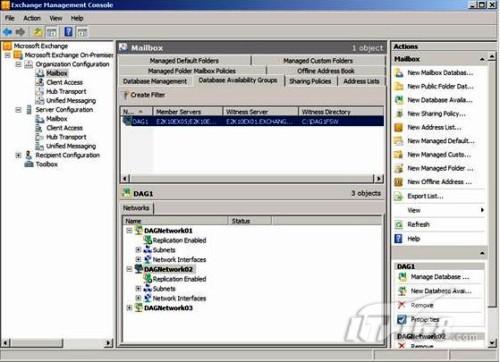Open the View submenu arrow

coord(482,210)
